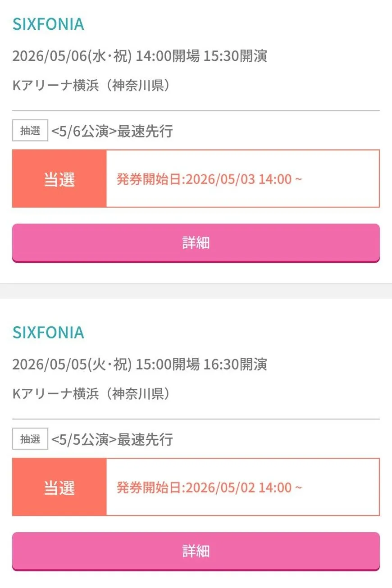Select the date 2026/05/05(火・祝)
Viewport: 392px width, 588px height.
point(72,364)
